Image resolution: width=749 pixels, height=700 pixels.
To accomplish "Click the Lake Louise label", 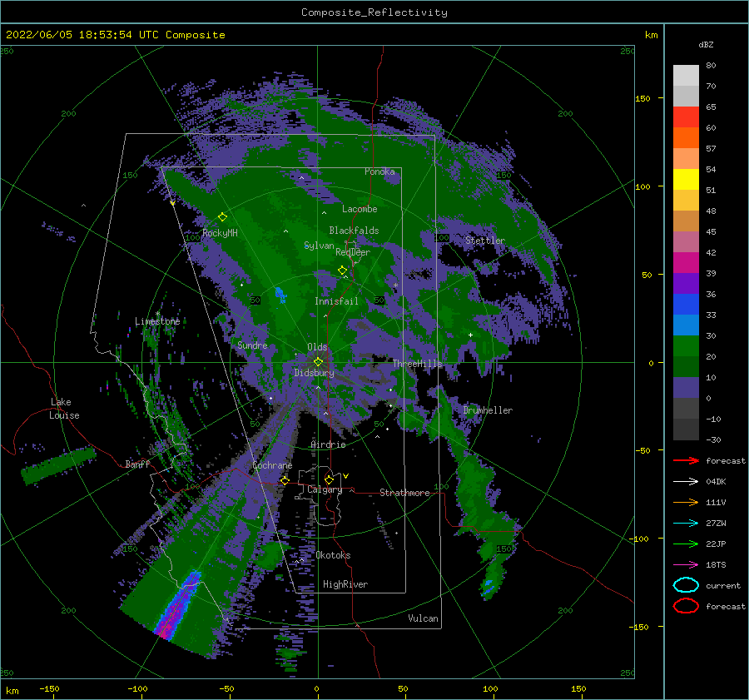I will point(64,409).
